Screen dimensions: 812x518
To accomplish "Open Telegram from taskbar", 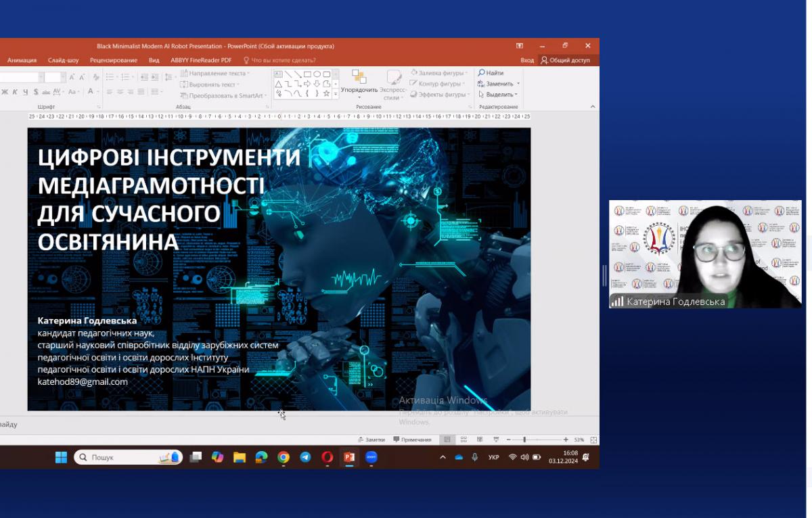I will [305, 457].
